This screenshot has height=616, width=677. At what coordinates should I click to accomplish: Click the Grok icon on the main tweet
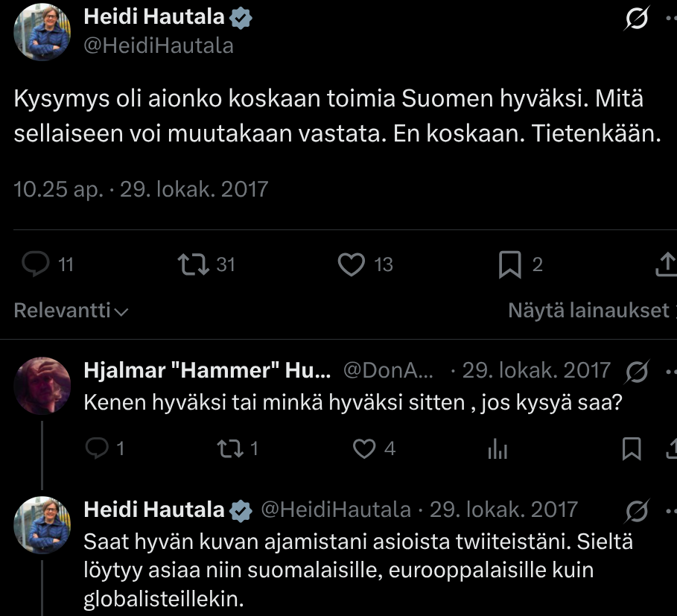point(636,19)
